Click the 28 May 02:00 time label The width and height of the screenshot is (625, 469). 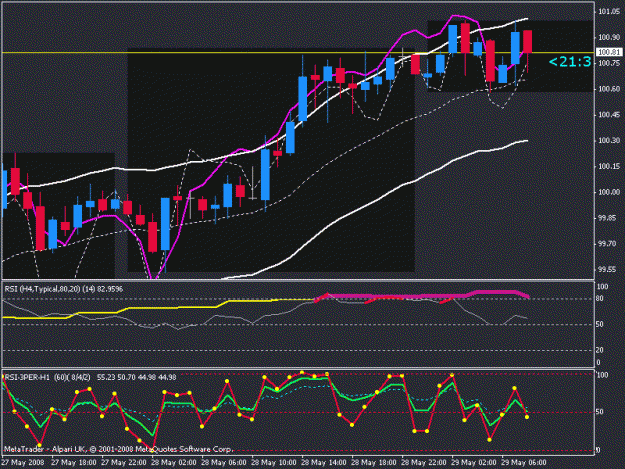click(x=174, y=463)
